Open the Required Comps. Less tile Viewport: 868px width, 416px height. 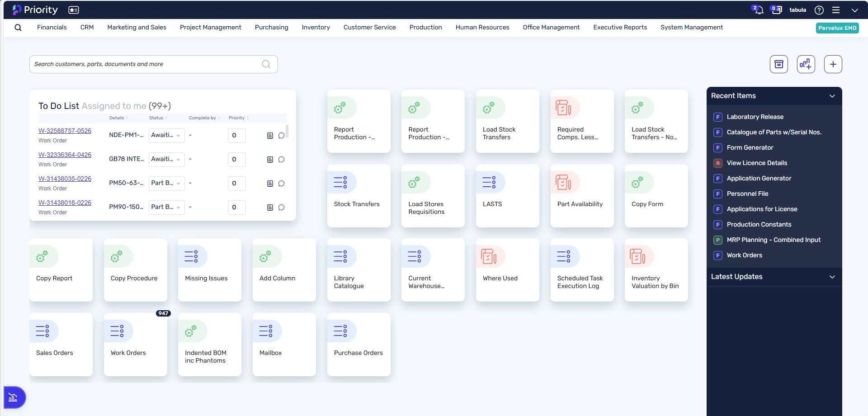(582, 121)
